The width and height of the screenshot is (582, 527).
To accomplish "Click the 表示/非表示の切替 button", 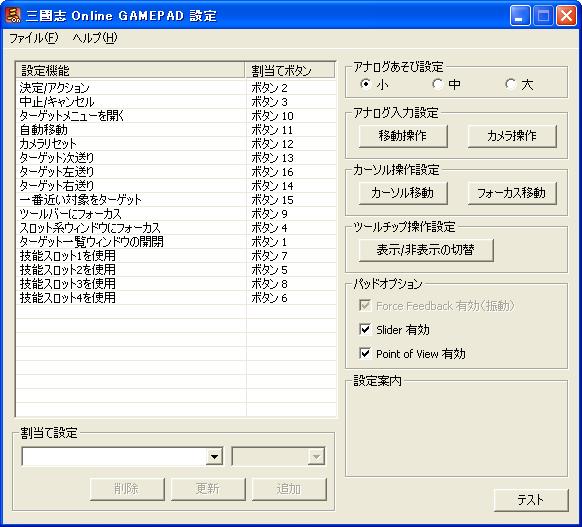I will coord(426,250).
